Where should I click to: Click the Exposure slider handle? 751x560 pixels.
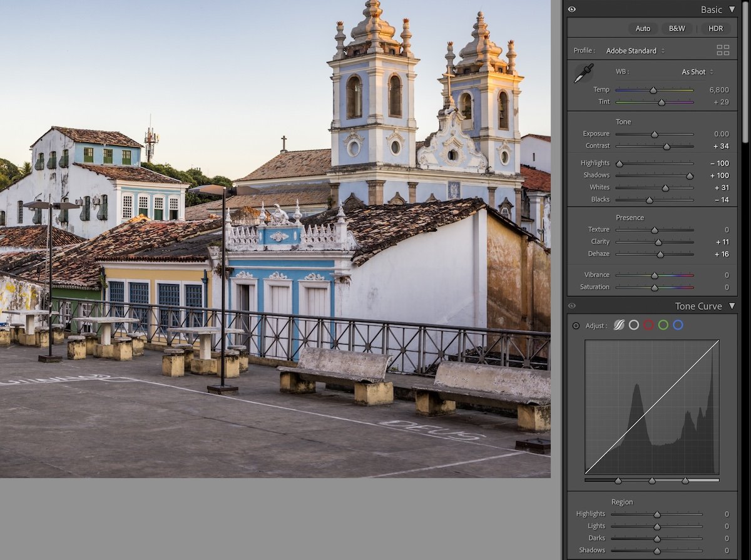(x=655, y=134)
